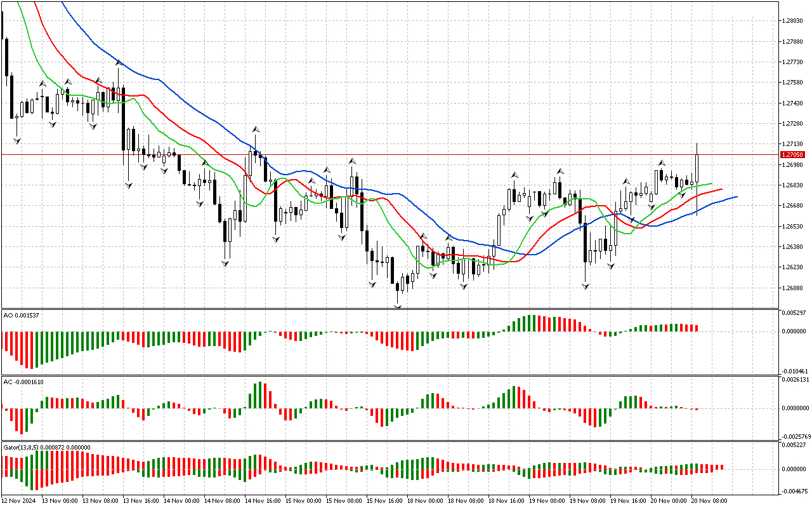Click the 1.27880 price level label
This screenshot has width=812, height=508.
click(x=794, y=42)
